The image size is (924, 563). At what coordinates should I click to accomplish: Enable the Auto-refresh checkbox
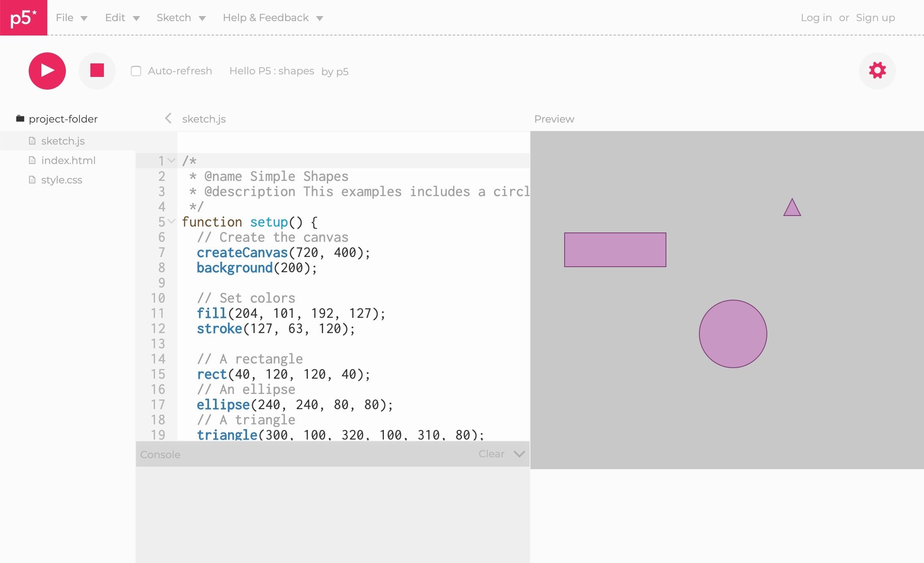point(136,71)
